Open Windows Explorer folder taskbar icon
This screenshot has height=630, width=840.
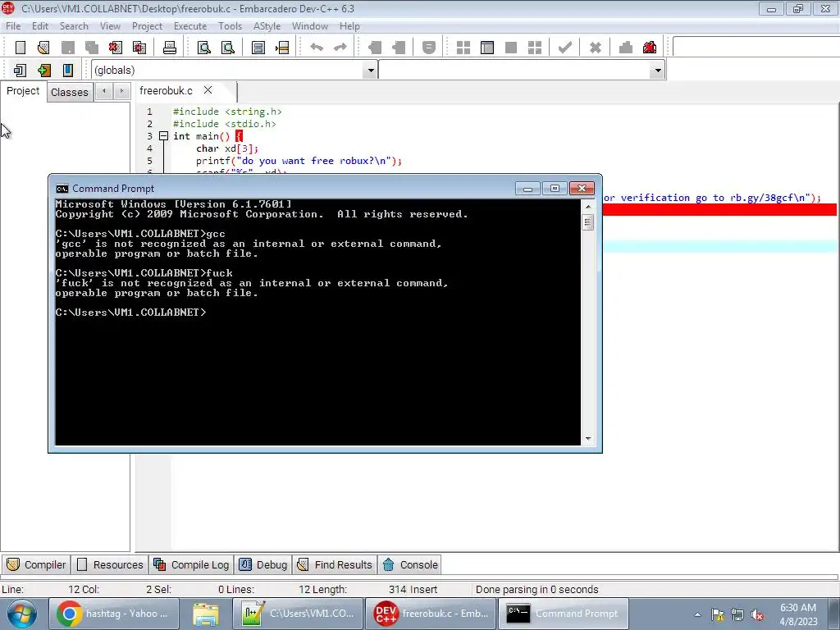coord(206,614)
